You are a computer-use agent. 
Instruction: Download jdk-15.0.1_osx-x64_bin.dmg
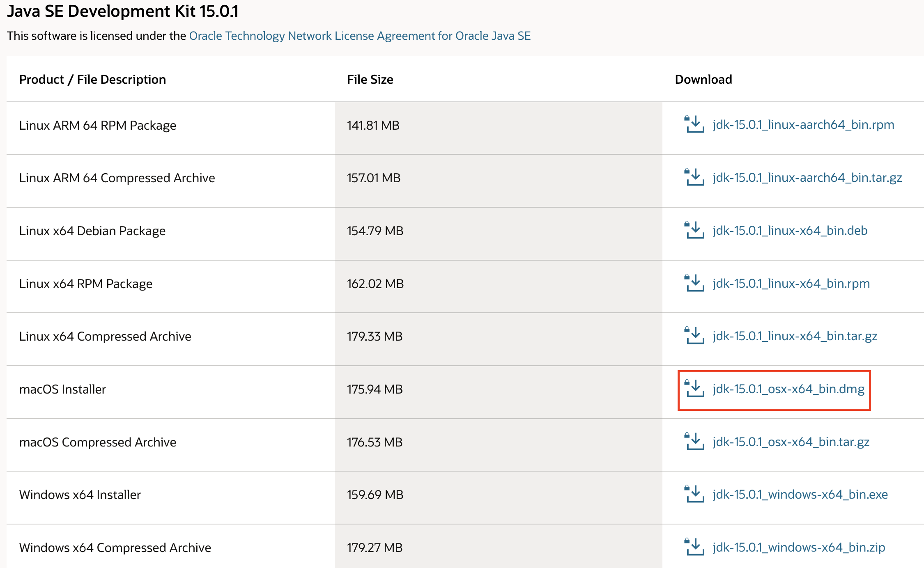click(788, 389)
